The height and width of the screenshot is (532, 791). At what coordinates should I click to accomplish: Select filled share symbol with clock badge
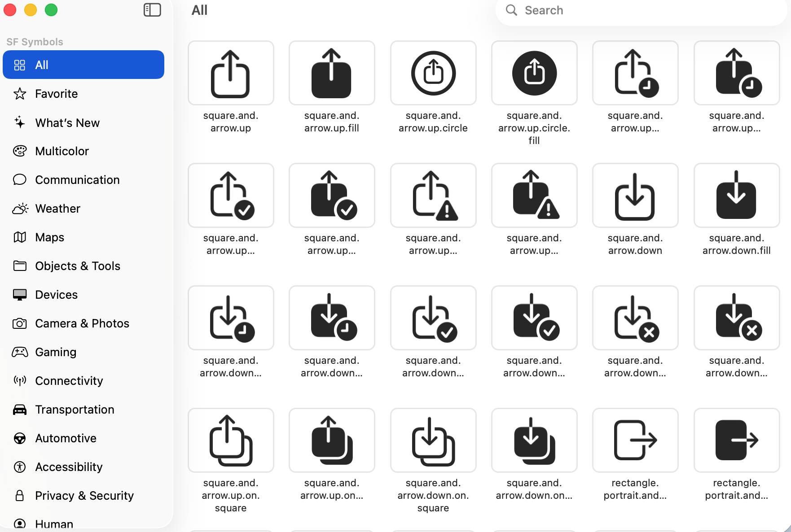coord(737,73)
